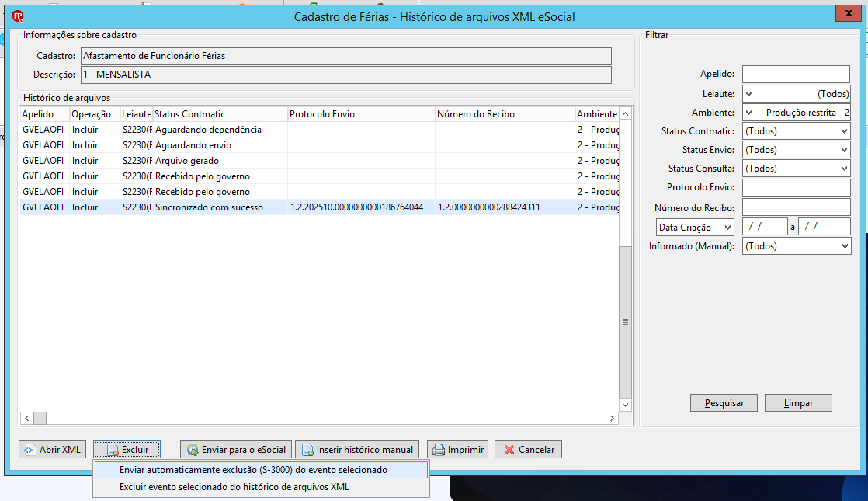The image size is (868, 501).
Task: Sort by the Operação column header
Action: pos(95,114)
